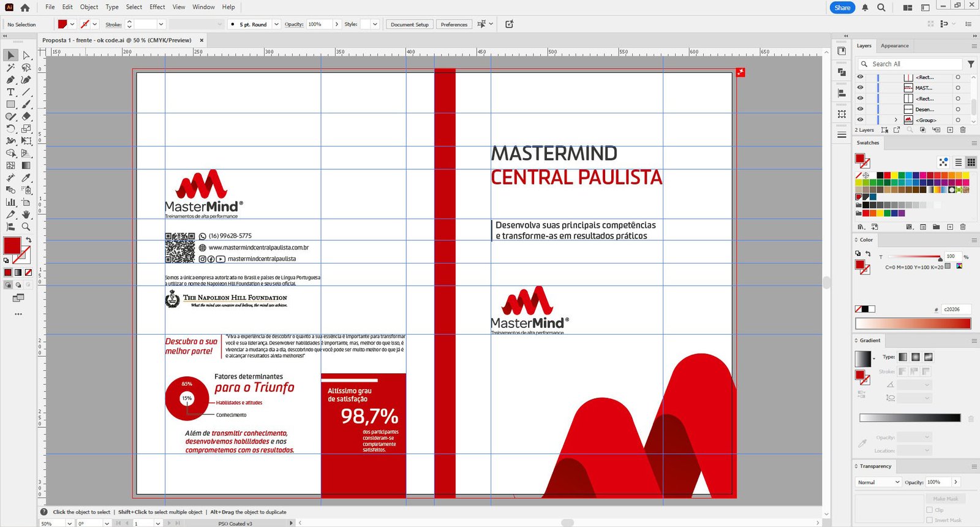Swap fill and stroke colors
980x527 pixels.
28,240
